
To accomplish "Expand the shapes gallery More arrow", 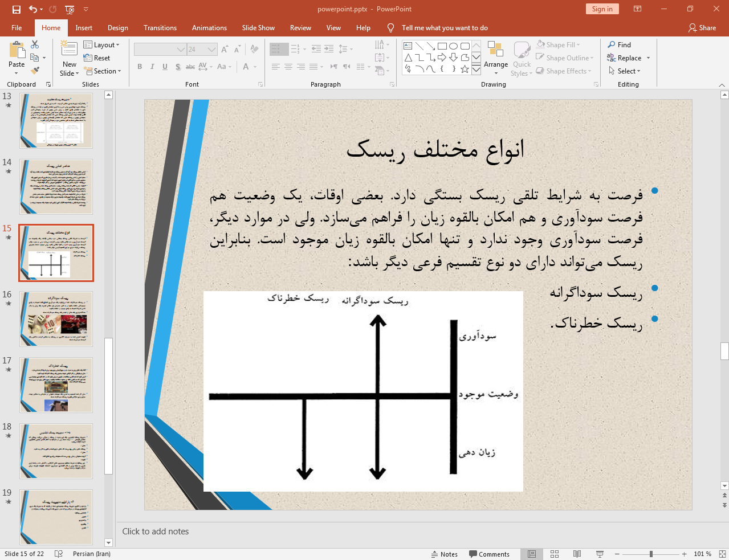I will 476,70.
